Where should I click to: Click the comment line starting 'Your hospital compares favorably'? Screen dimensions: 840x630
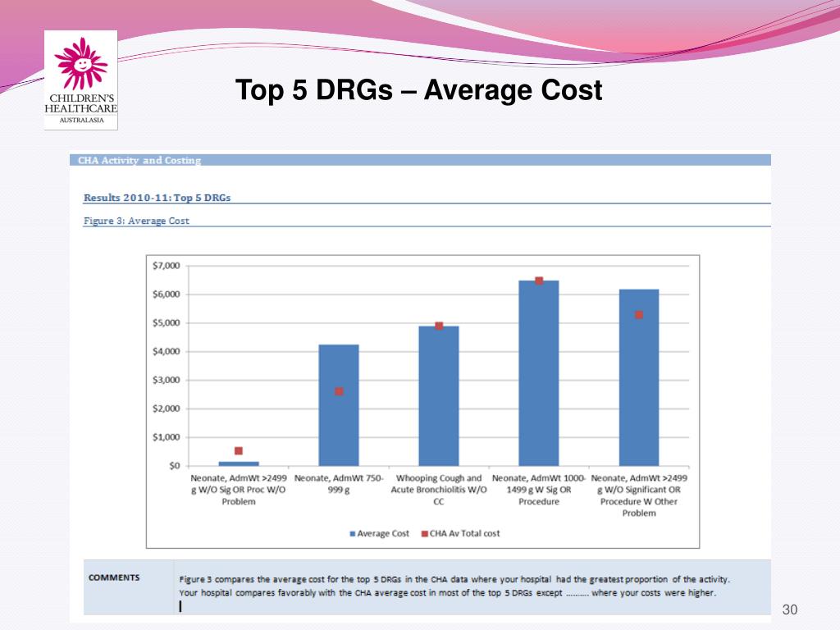point(447,593)
